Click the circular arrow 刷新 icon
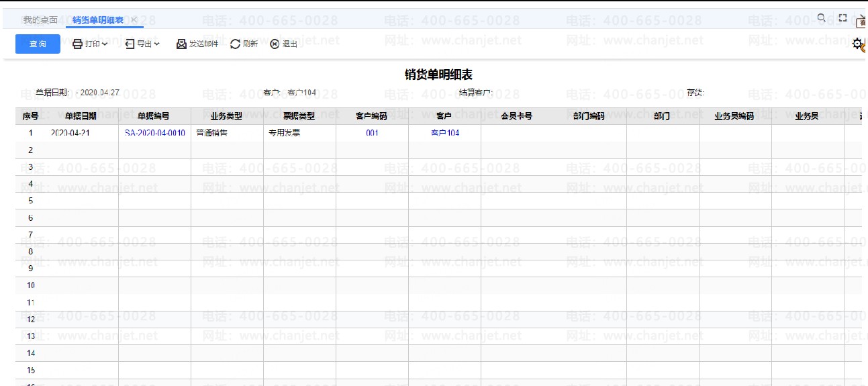This screenshot has width=868, height=386. [x=235, y=44]
